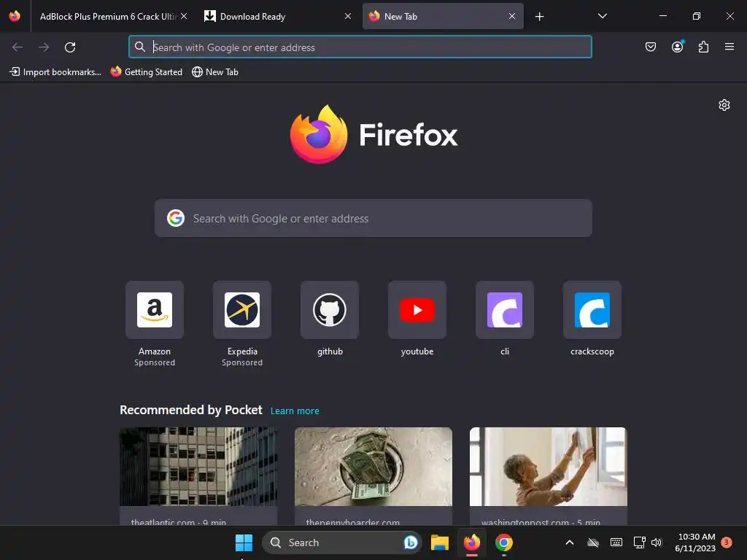
Task: Click the Firefox View icon in tab strip
Action: pyautogui.click(x=15, y=16)
